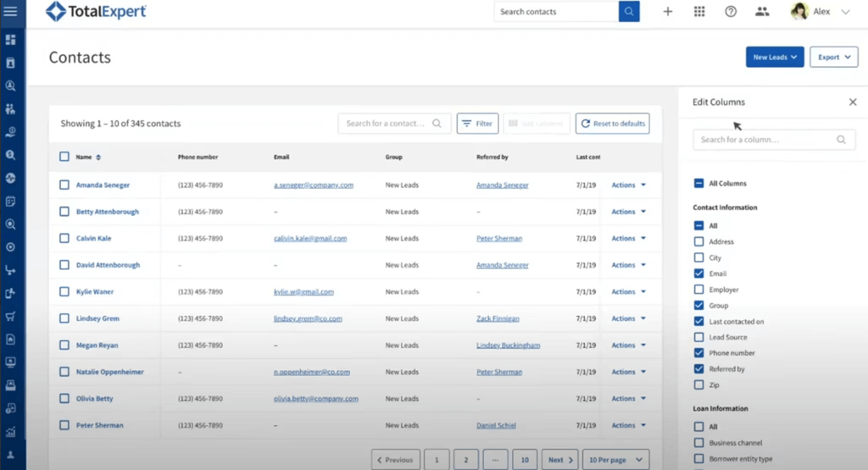Select the checkbox for Amanda Seneger row
The width and height of the screenshot is (868, 470).
pos(64,185)
